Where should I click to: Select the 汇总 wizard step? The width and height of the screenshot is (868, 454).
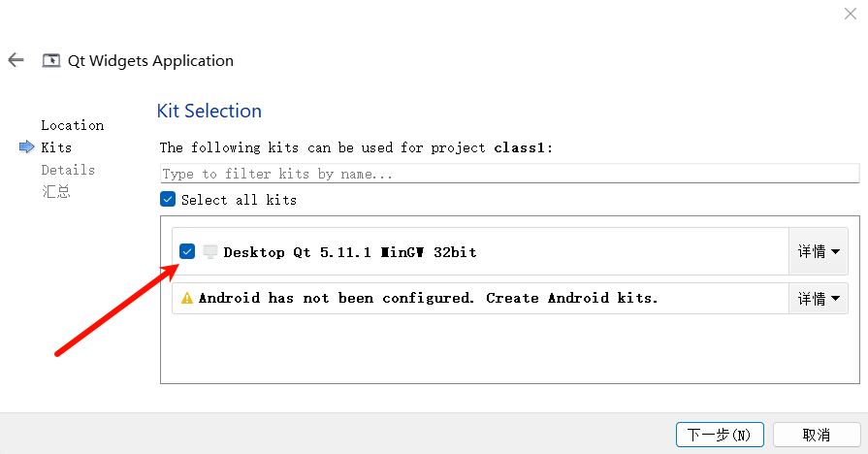tap(55, 192)
